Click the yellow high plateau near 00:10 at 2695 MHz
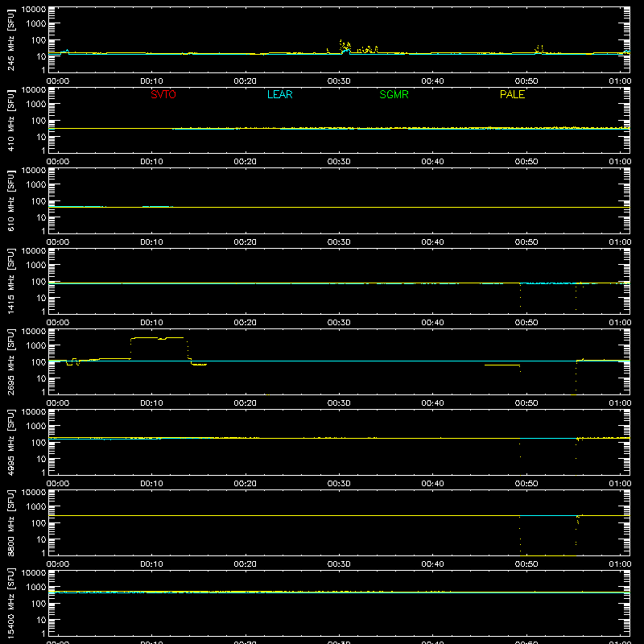Image resolution: width=644 pixels, height=644 pixels. pos(157,338)
